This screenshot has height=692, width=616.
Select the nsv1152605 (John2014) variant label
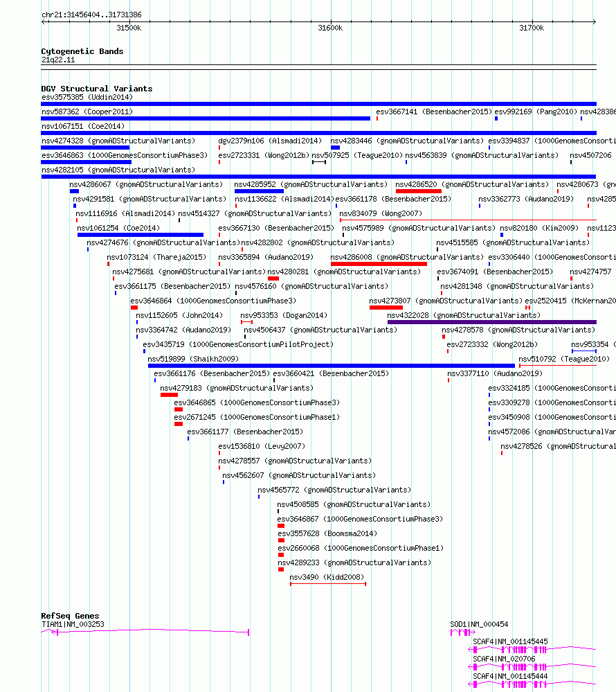[x=179, y=315]
